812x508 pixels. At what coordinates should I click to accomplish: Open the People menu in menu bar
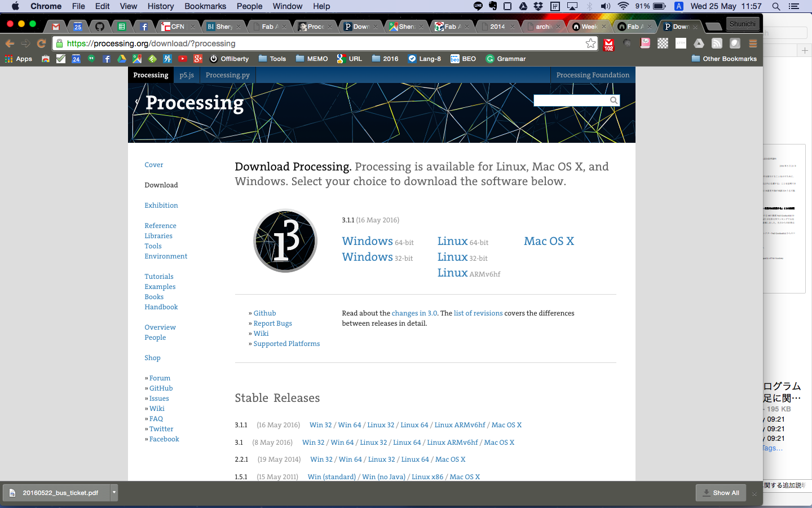tap(249, 6)
